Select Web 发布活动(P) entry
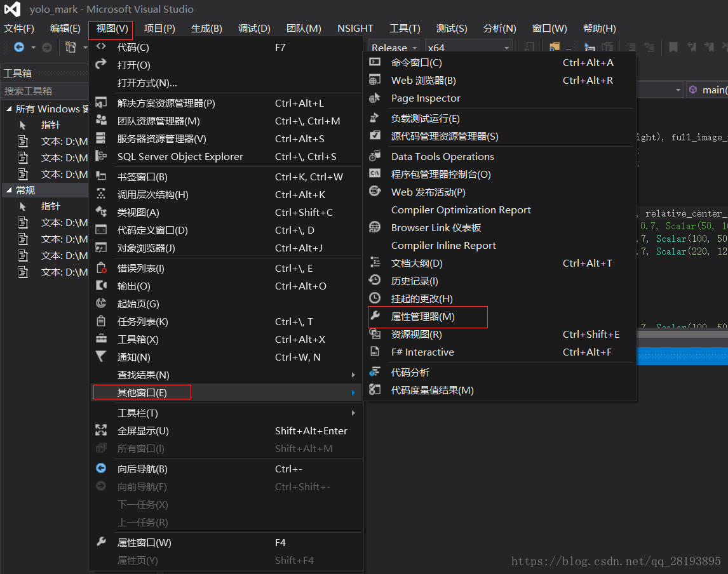 coord(500,192)
